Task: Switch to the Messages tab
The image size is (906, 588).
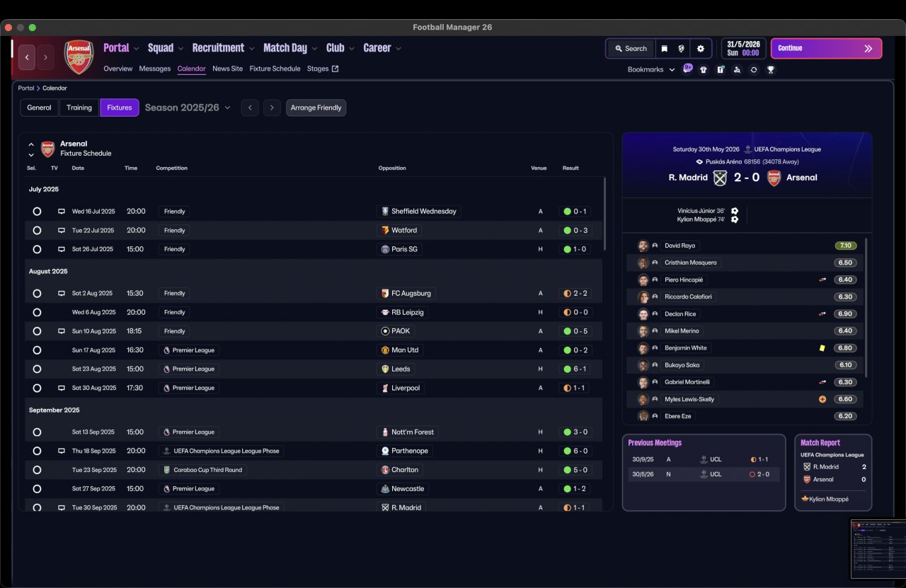Action: click(x=155, y=69)
